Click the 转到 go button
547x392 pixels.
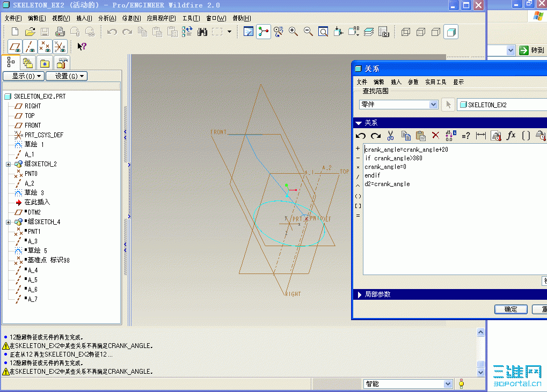click(x=531, y=50)
